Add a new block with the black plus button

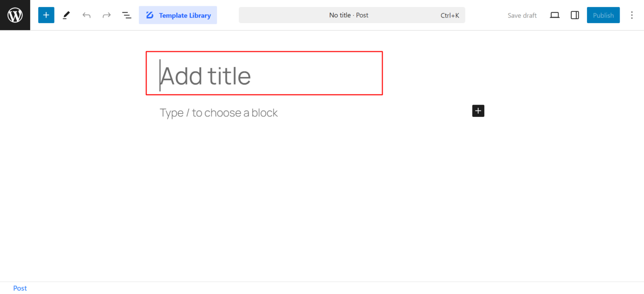point(478,111)
